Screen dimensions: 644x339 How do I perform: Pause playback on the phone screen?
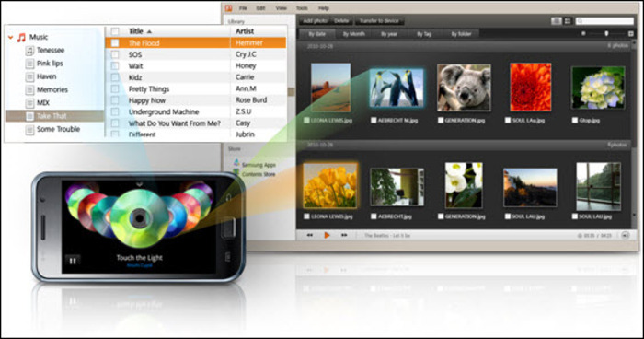click(x=73, y=261)
